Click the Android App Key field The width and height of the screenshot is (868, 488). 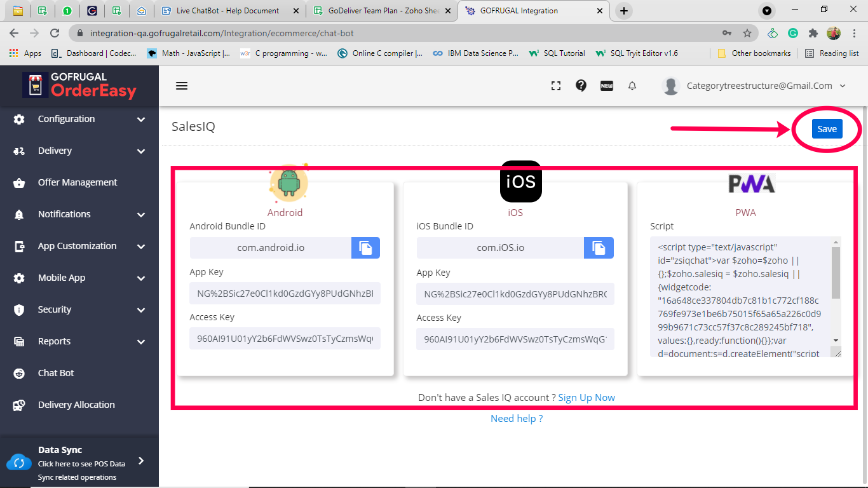[x=285, y=294]
